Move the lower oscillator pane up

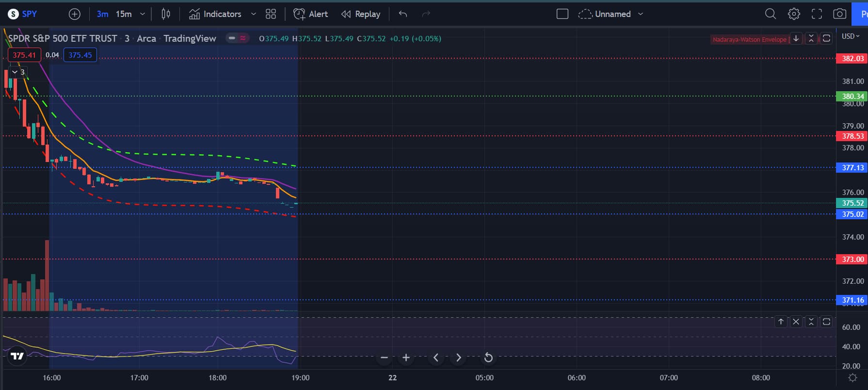pyautogui.click(x=781, y=322)
